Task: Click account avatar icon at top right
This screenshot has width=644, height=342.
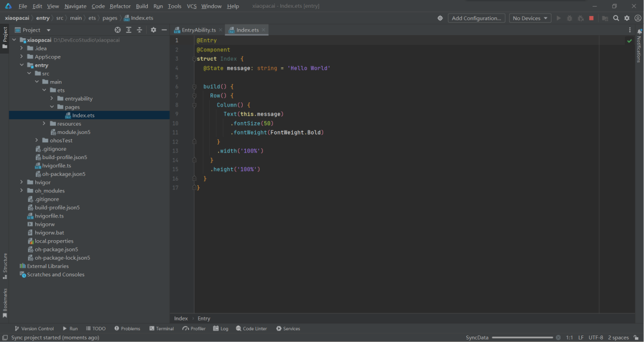Action: [638, 18]
